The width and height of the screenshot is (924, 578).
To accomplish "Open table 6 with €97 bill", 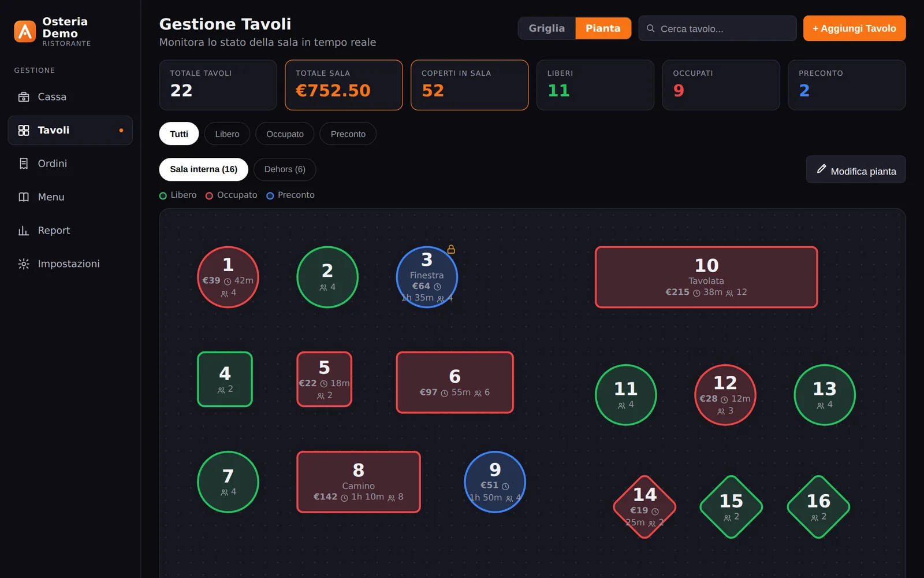I will (455, 383).
